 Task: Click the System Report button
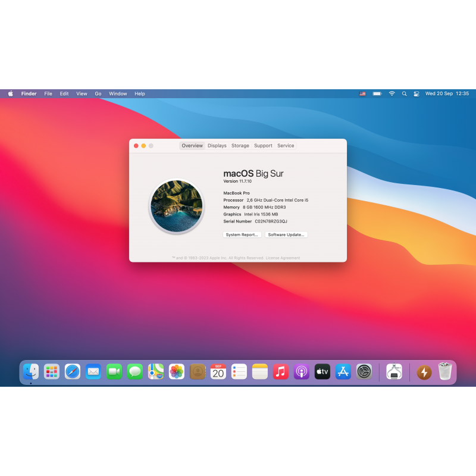(242, 235)
